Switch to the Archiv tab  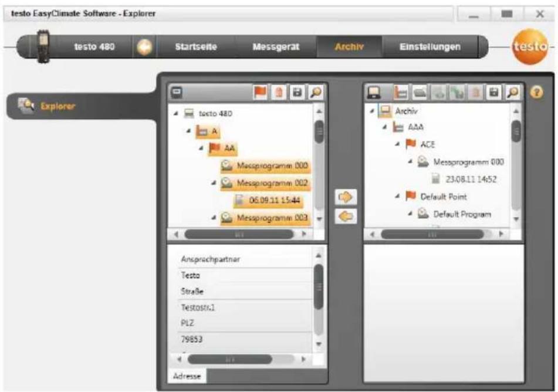(x=349, y=47)
